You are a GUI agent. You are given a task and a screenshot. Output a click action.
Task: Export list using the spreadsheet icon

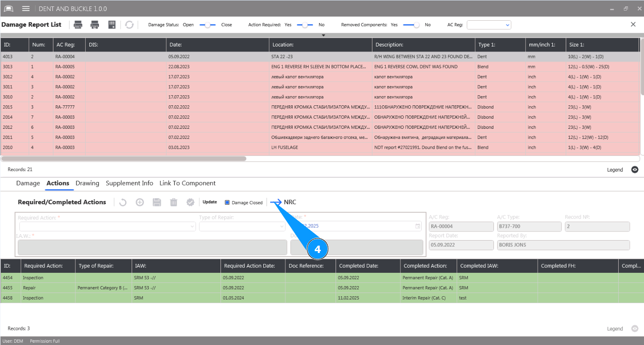(x=112, y=25)
